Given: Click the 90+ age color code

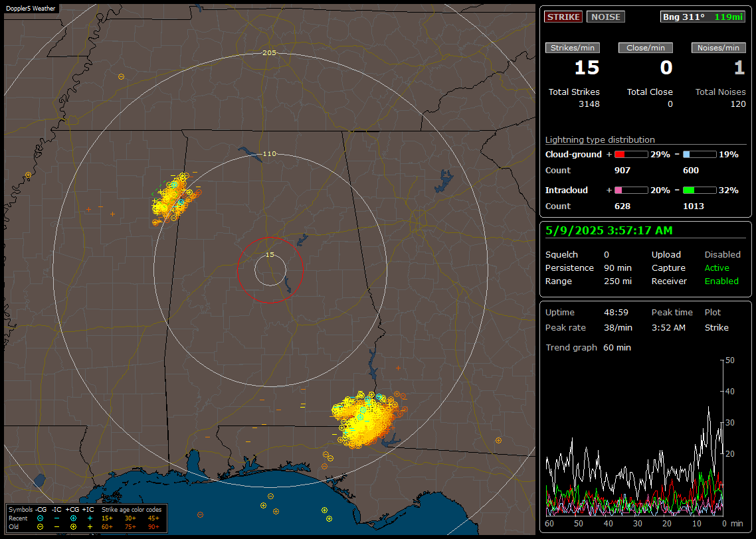Looking at the screenshot, I should pos(153,527).
